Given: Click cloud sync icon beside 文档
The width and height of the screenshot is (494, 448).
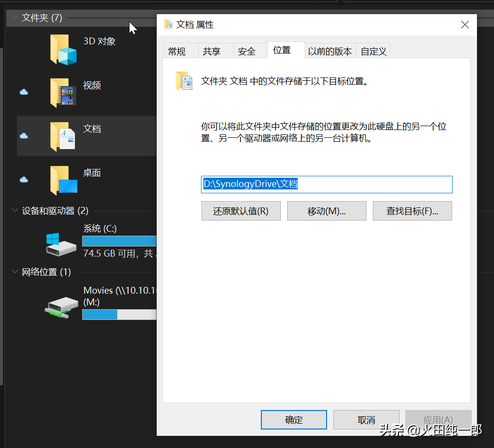Looking at the screenshot, I should (x=24, y=136).
